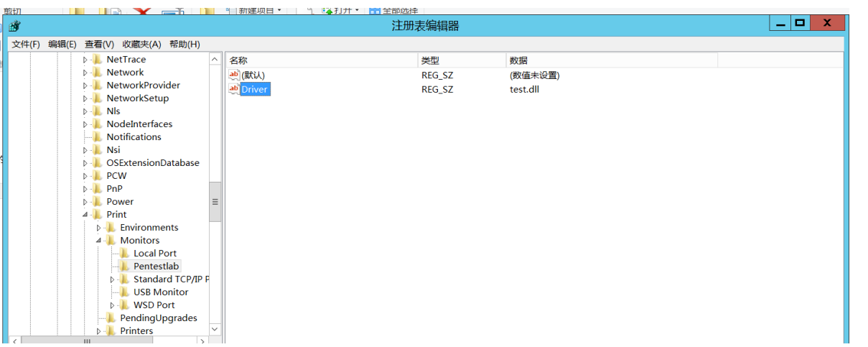Click the (默认) value's string icon
The image size is (868, 347).
(x=233, y=75)
